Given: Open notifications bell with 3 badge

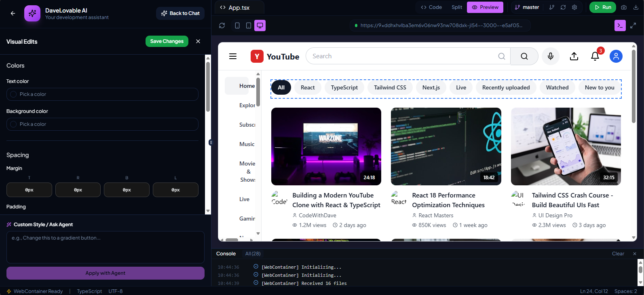Looking at the screenshot, I should [x=595, y=56].
